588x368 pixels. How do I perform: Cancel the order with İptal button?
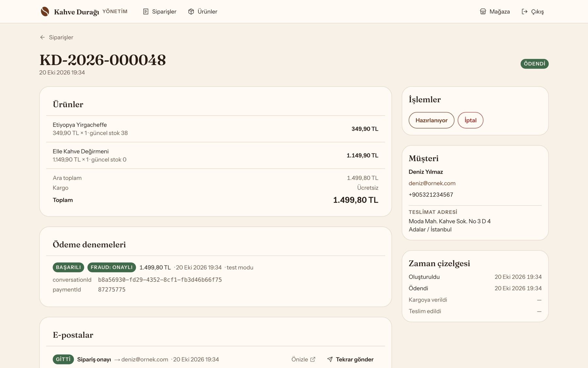(x=470, y=120)
